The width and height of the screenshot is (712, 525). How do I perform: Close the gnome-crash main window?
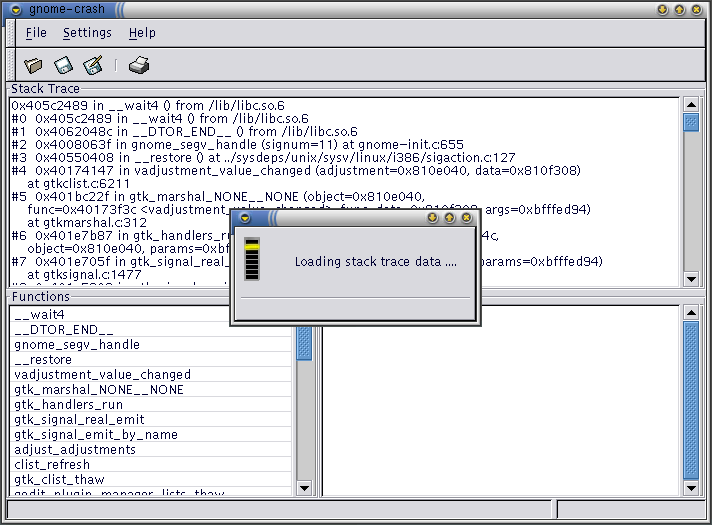(697, 10)
